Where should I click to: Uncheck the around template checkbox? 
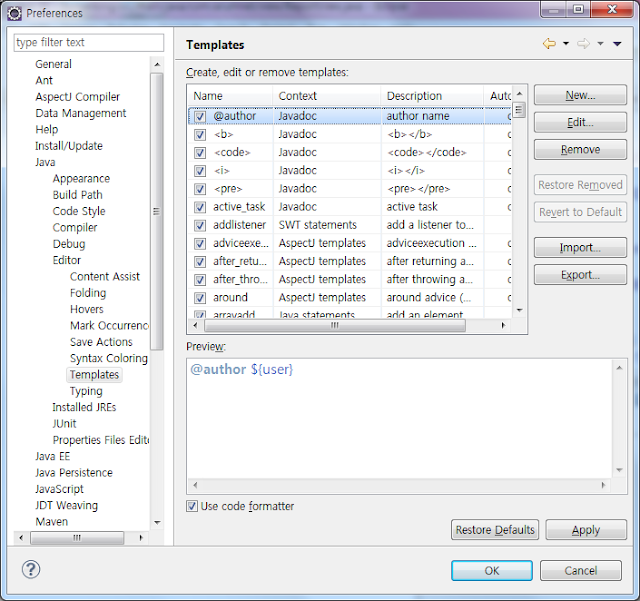pos(200,298)
